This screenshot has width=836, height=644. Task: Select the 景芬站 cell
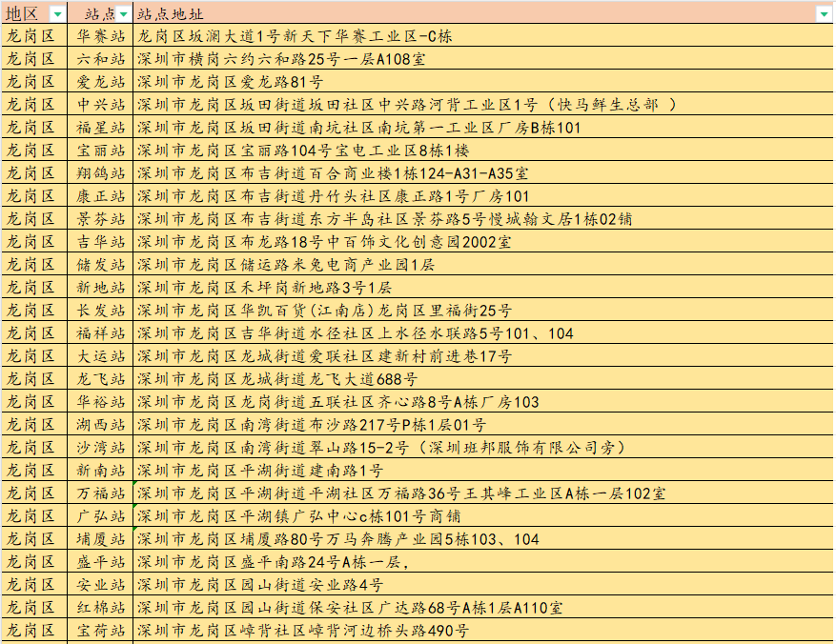[x=100, y=219]
